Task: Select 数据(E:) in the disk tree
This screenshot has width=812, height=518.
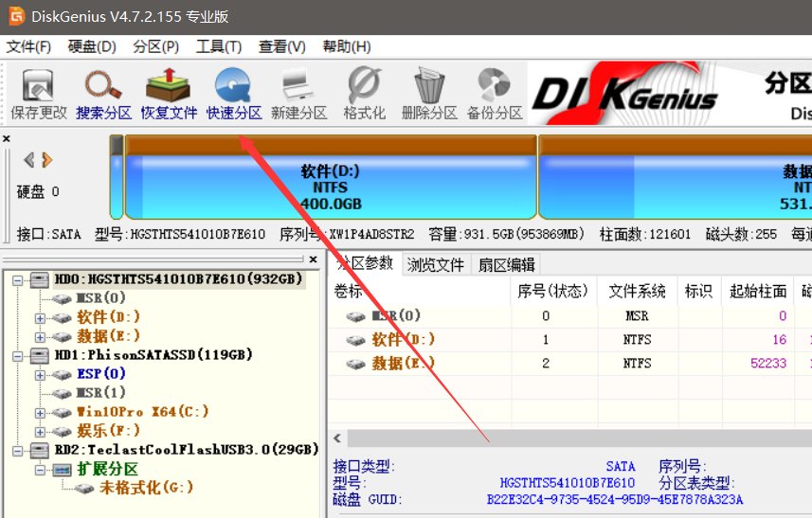Action: pos(109,336)
